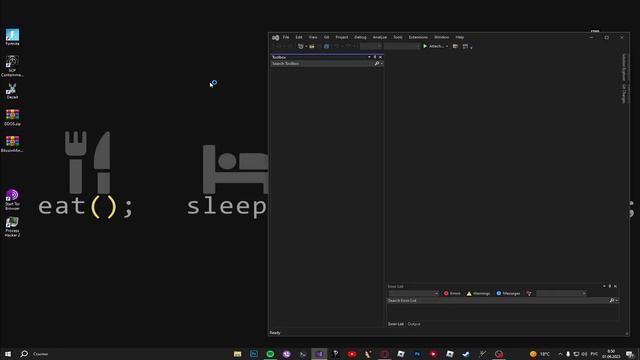
Task: Click the Toolbox search magnifier icon
Action: pos(377,64)
